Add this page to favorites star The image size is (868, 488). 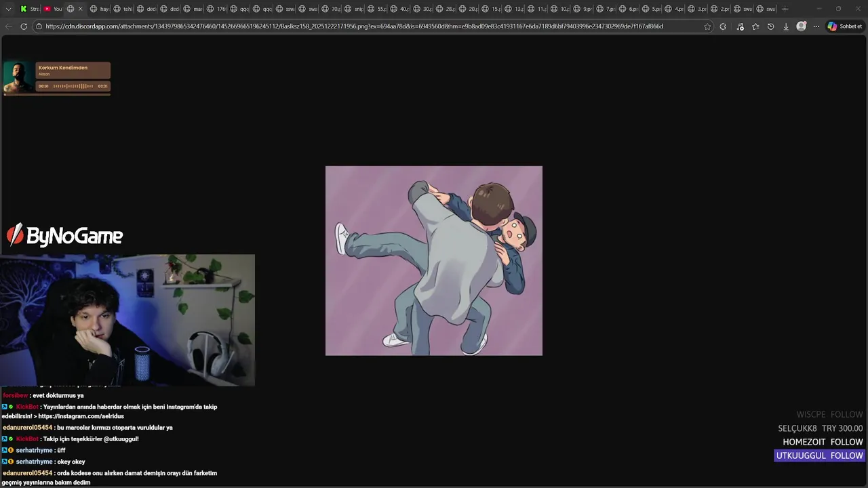[707, 26]
